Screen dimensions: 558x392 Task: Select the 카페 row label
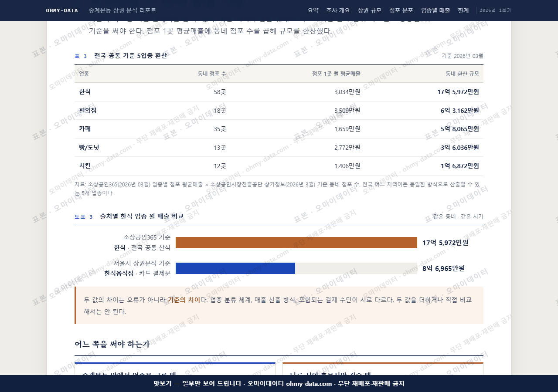(x=85, y=129)
